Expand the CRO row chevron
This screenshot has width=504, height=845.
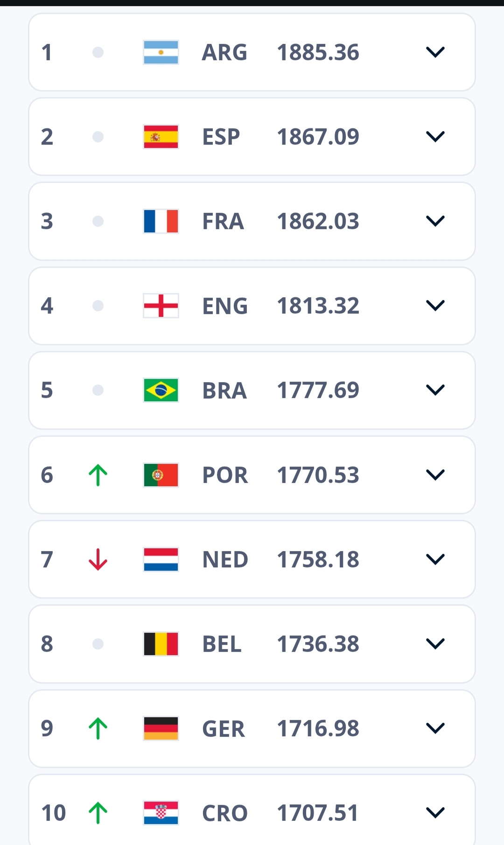(x=435, y=813)
